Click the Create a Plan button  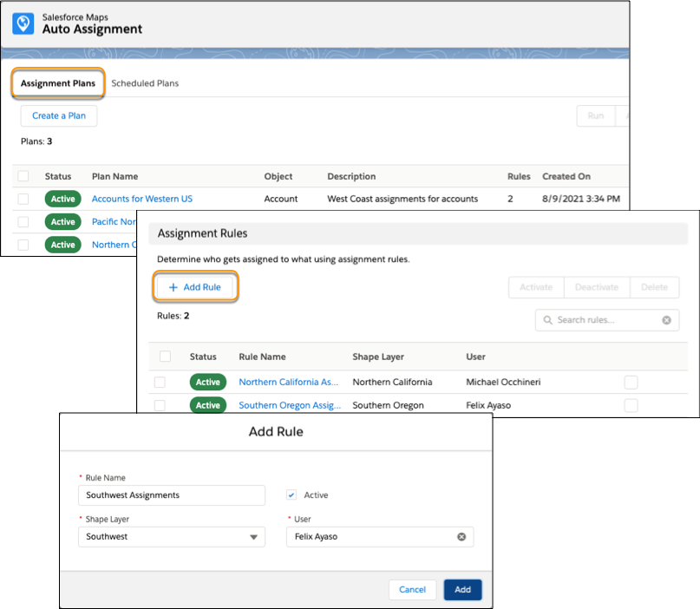58,115
